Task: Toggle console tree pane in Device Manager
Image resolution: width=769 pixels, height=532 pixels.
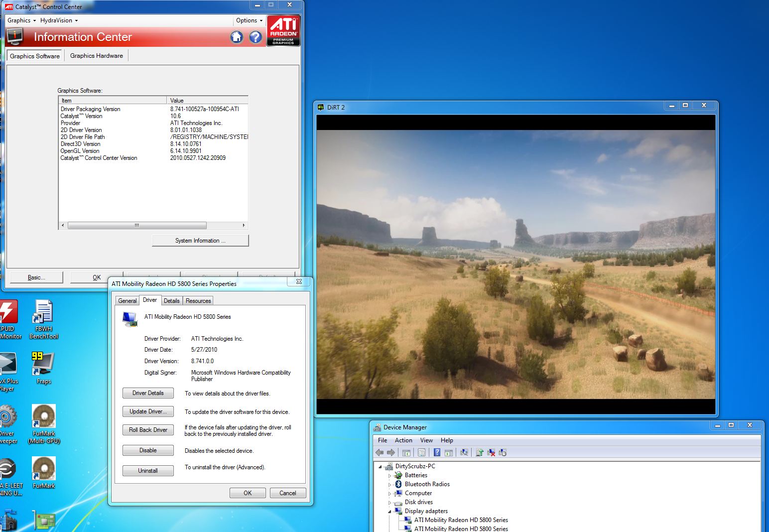Action: point(406,452)
